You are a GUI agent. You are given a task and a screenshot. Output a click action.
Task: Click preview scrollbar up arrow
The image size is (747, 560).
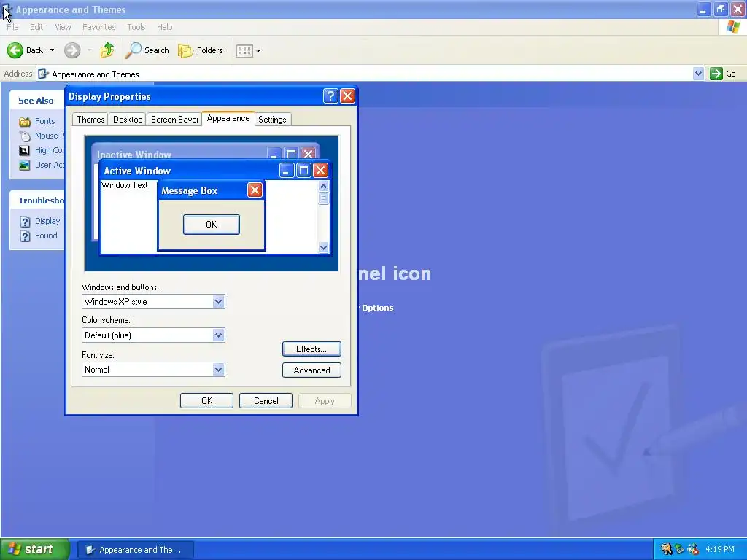point(323,186)
